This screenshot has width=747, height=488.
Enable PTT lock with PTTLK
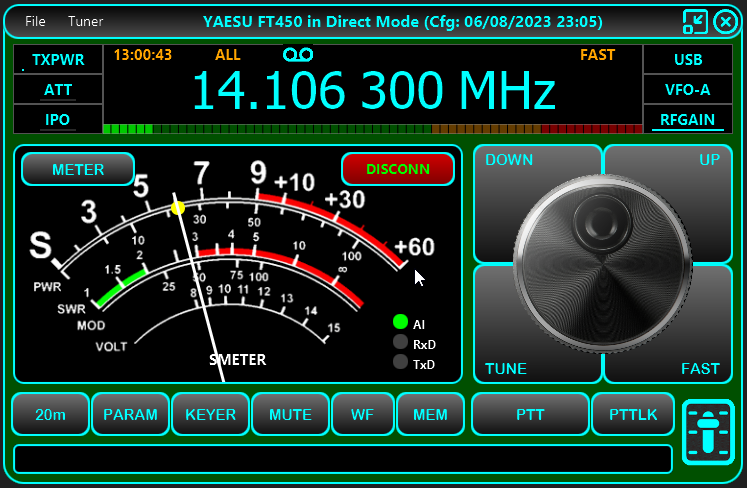tap(633, 414)
